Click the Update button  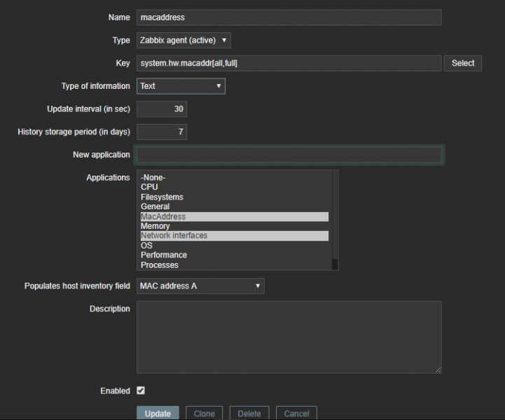pyautogui.click(x=158, y=413)
